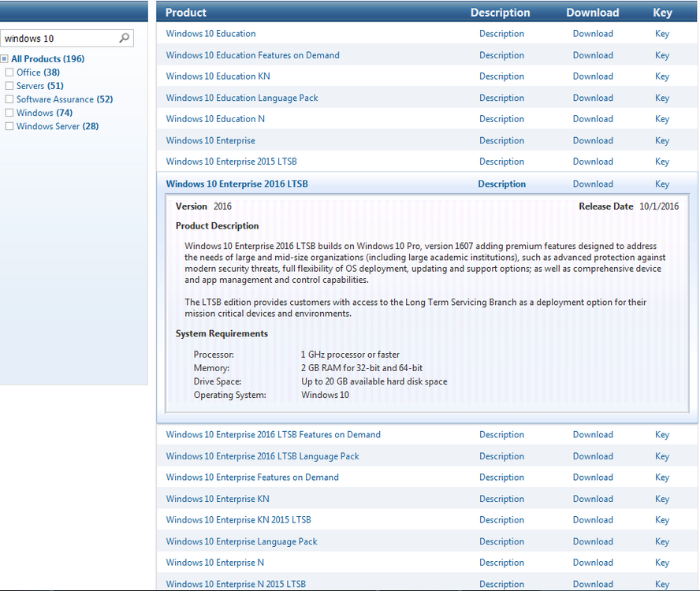The height and width of the screenshot is (591, 700).
Task: Select the Version value 2016
Action: (222, 206)
